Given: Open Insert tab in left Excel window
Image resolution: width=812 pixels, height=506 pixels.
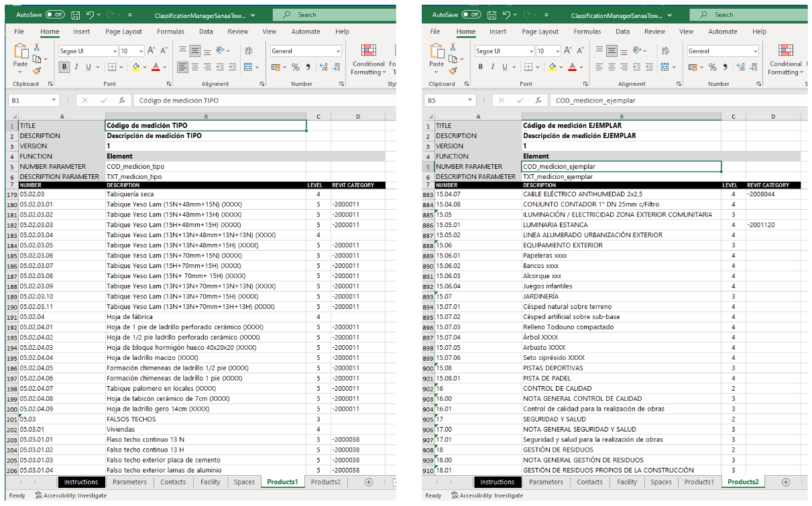Looking at the screenshot, I should tap(82, 31).
